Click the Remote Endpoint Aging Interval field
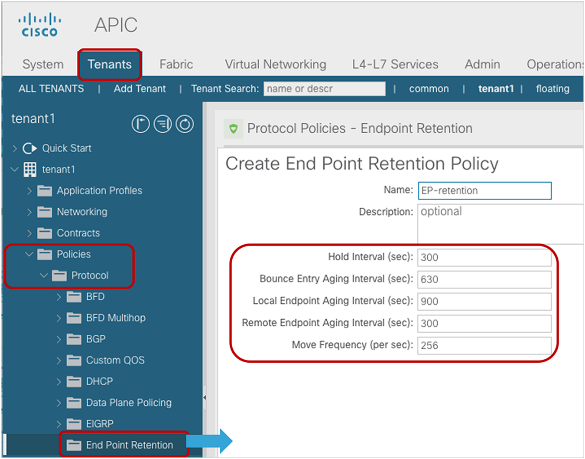585x459 pixels. (484, 324)
